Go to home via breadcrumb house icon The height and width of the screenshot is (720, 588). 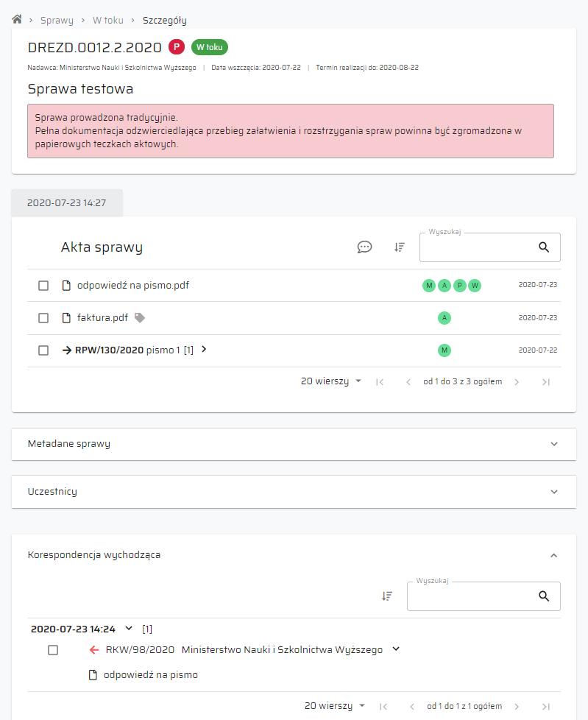17,20
